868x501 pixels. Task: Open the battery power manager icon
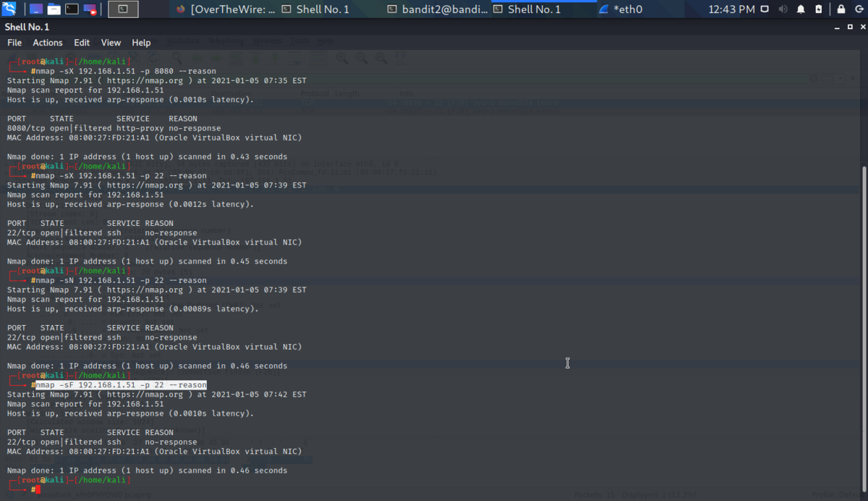(818, 9)
